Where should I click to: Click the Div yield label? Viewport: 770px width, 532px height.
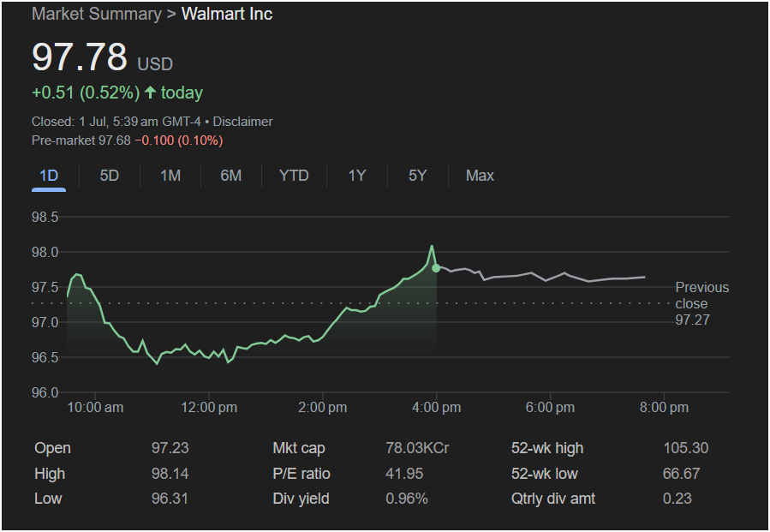[x=301, y=499]
